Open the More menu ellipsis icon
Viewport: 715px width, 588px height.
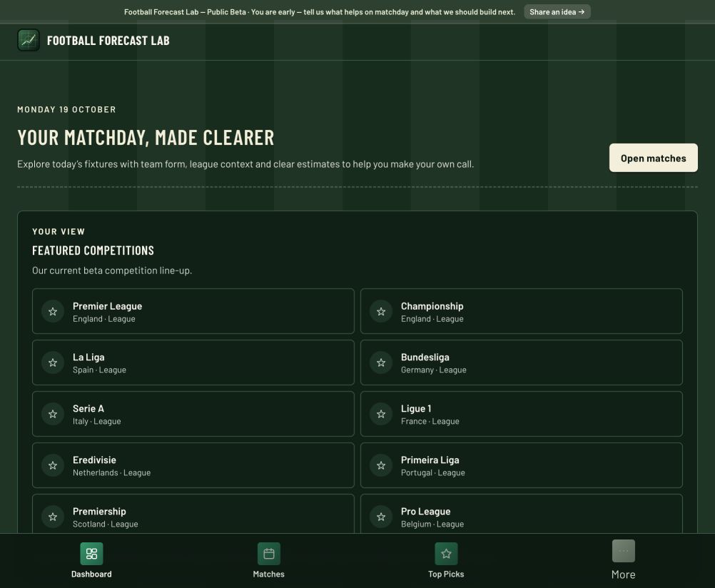pyautogui.click(x=624, y=551)
